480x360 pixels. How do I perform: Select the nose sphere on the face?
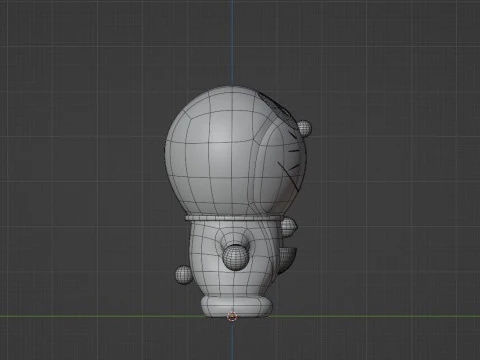[x=304, y=128]
